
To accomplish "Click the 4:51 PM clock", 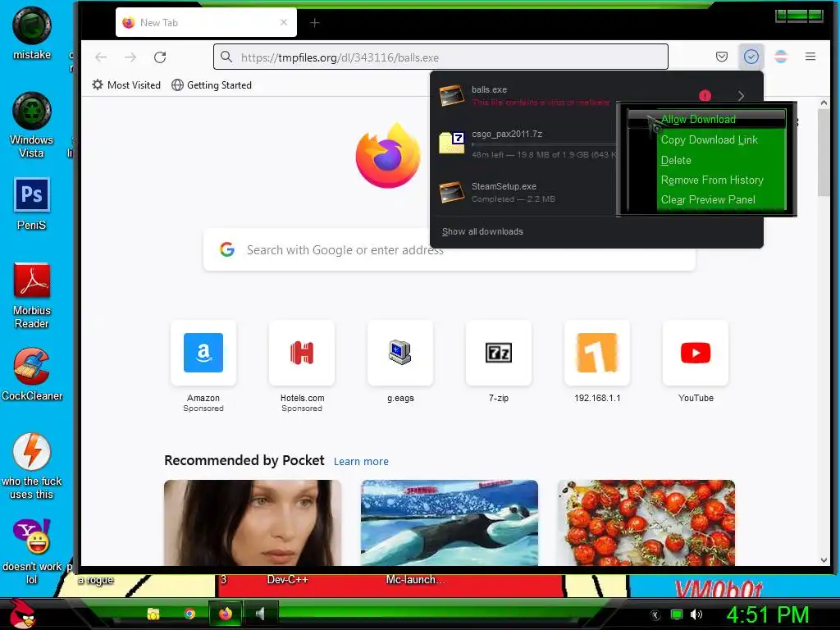I will pos(767,615).
